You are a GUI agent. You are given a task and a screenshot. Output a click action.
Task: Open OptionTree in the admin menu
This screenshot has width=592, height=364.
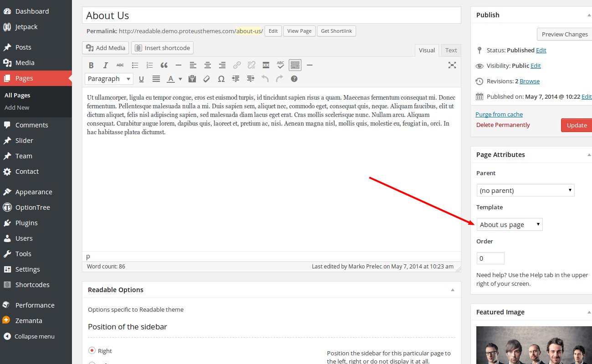coord(36,207)
